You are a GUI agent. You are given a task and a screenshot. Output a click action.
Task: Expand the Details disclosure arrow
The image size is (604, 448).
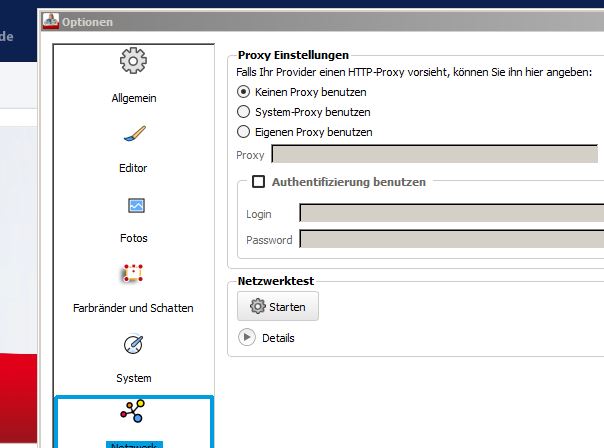pyautogui.click(x=247, y=337)
